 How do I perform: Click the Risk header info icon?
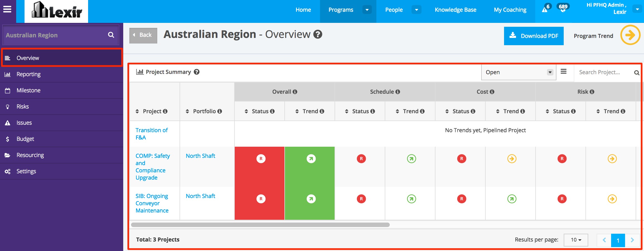(x=592, y=92)
